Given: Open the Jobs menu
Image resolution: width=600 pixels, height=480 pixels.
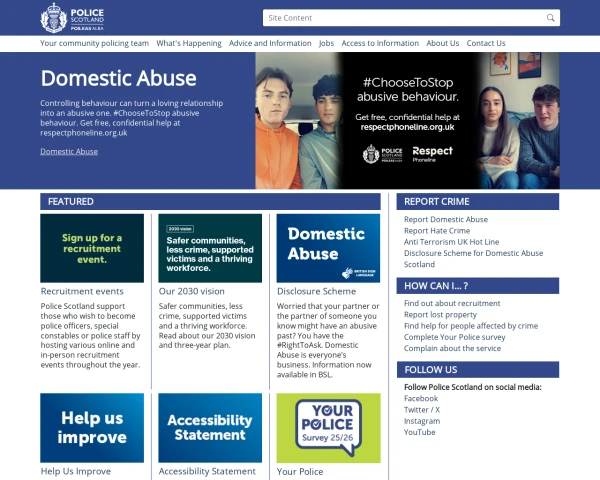Looking at the screenshot, I should (326, 43).
